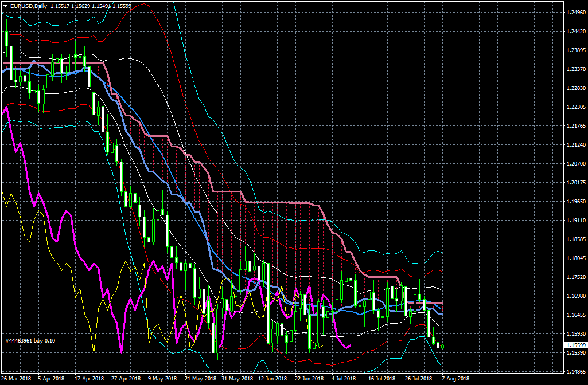This screenshot has width=588, height=385.
Task: Select the #44463961 buy 0.10 order label
Action: [x=30, y=340]
